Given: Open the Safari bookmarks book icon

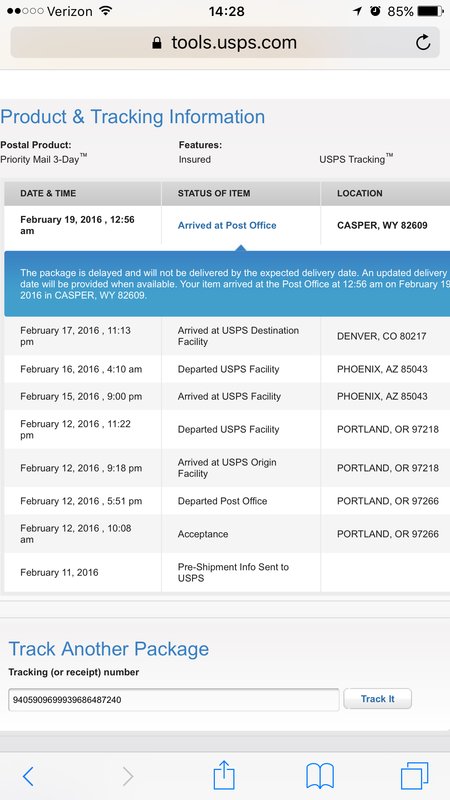Looking at the screenshot, I should 320,776.
